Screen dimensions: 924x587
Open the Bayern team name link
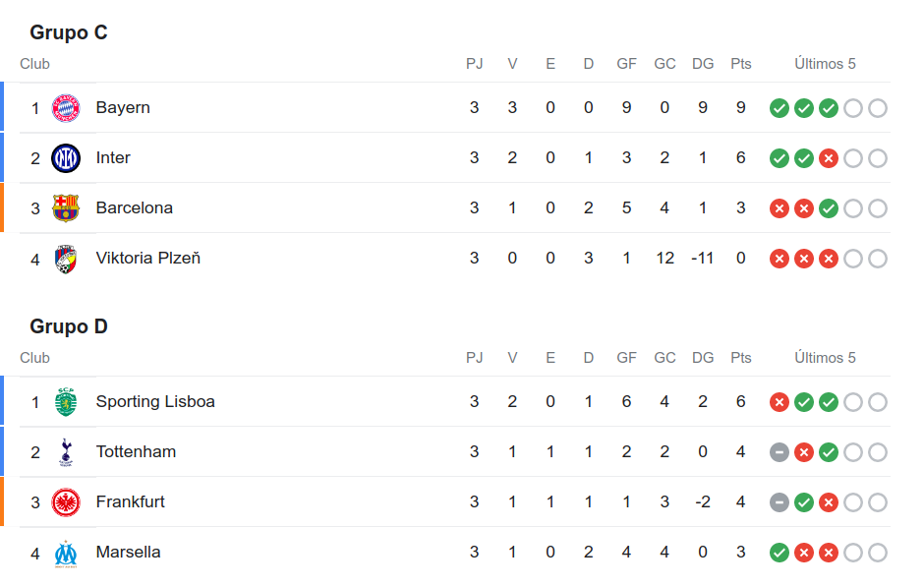point(123,108)
